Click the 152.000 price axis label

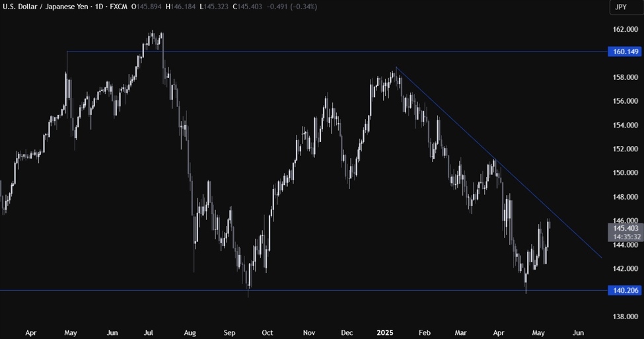point(625,149)
